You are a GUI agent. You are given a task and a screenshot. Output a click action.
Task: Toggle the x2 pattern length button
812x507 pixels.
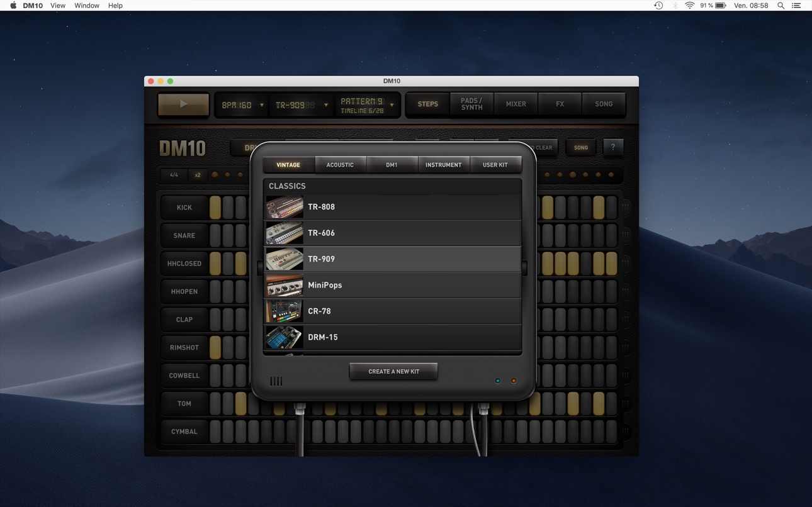(198, 175)
